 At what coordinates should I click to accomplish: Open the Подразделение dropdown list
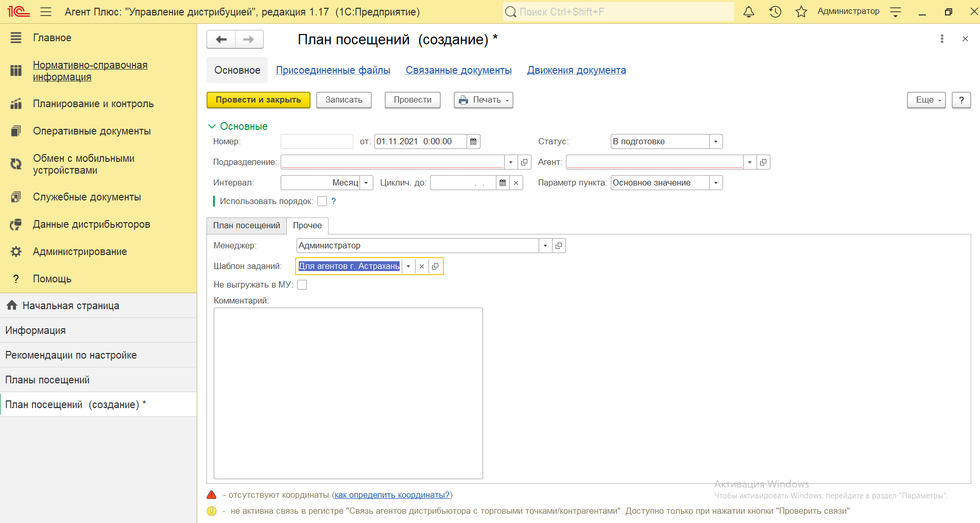511,162
